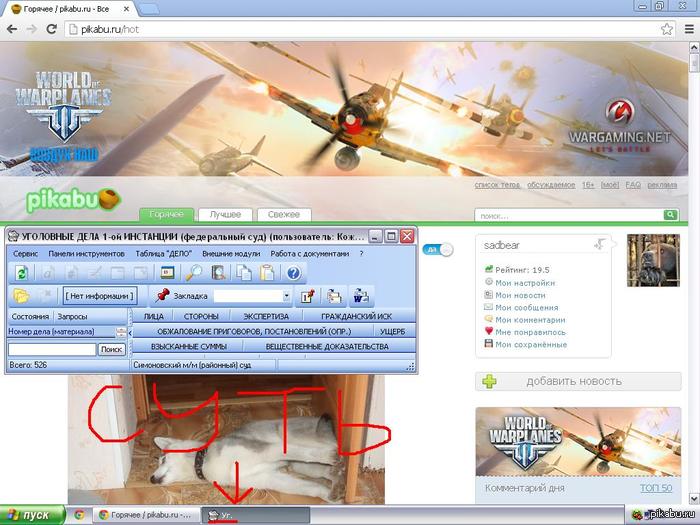Go back with the Chrome back arrow
The image size is (700, 525).
coord(12,29)
